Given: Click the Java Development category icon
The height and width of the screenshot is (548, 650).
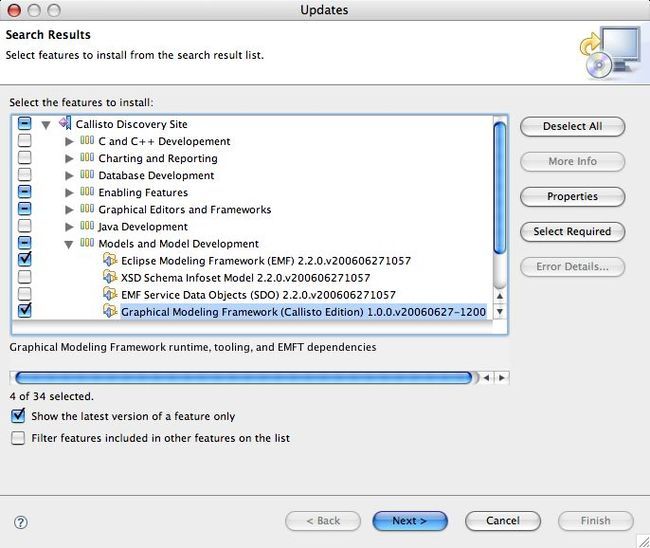Looking at the screenshot, I should click(87, 225).
